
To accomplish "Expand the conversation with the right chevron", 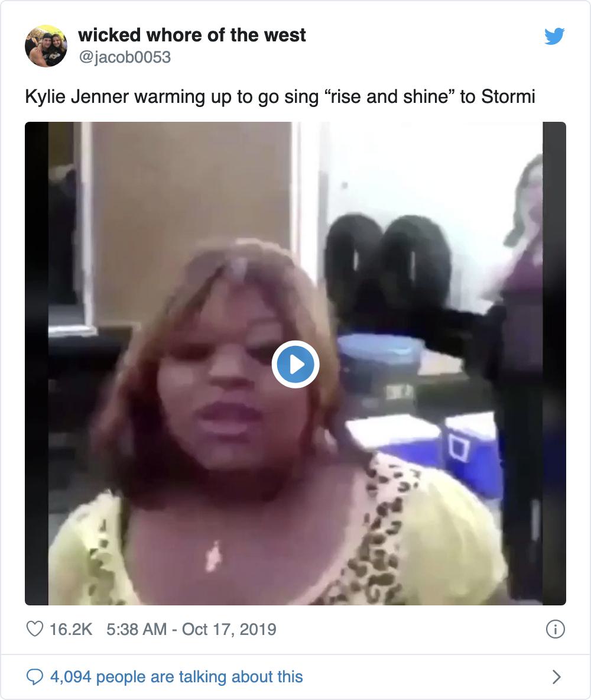I will coord(556,676).
